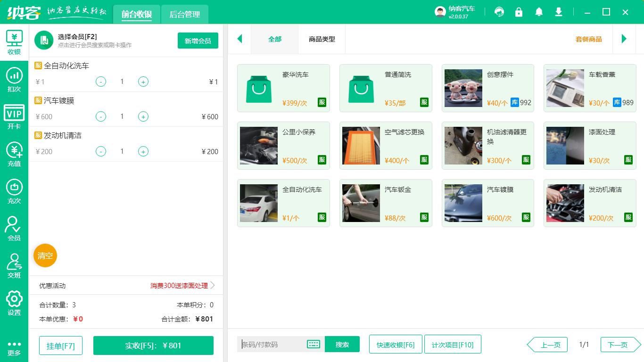This screenshot has height=362, width=644.
Task: Open the 商品类型 tab
Action: click(322, 39)
